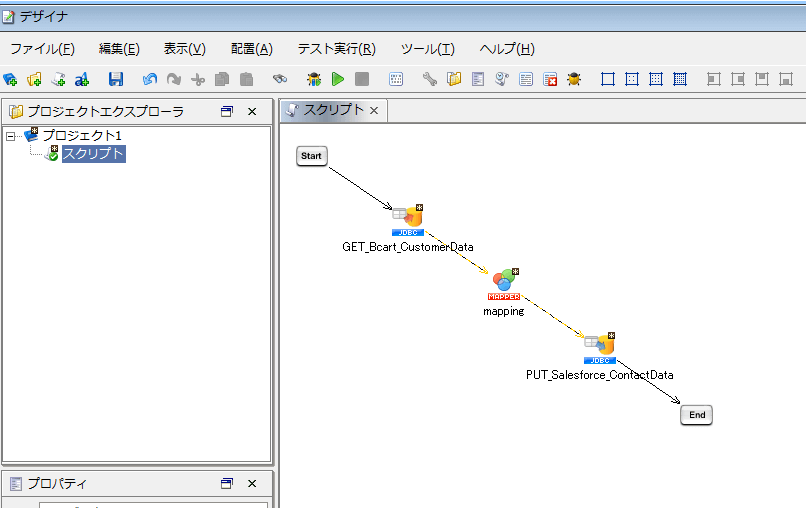Open the 編集(E) menu
Viewport: 806px width, 508px height.
coord(119,49)
